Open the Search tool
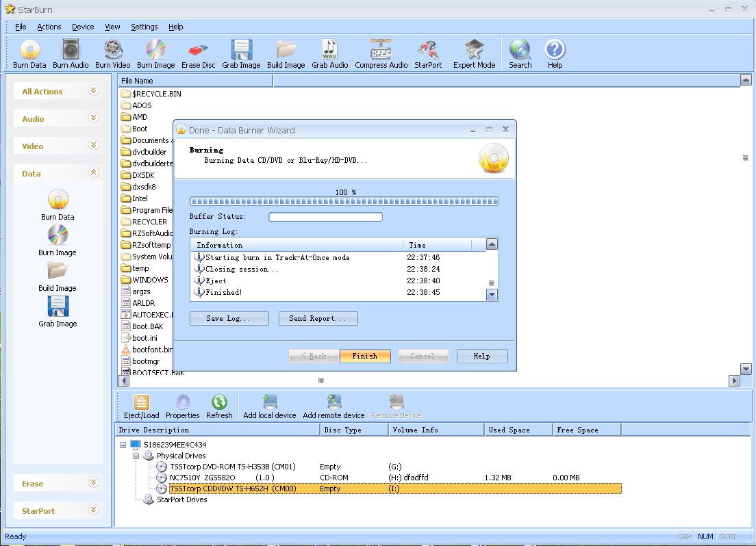 [520, 54]
